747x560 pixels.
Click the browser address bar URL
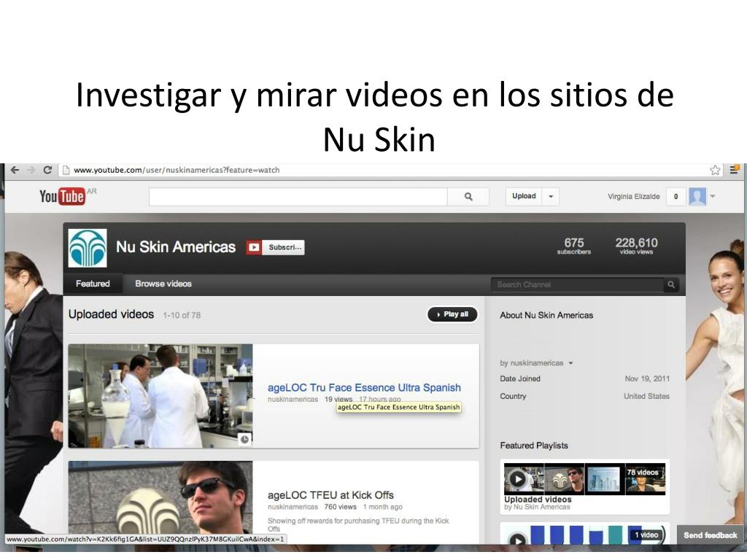click(x=177, y=170)
